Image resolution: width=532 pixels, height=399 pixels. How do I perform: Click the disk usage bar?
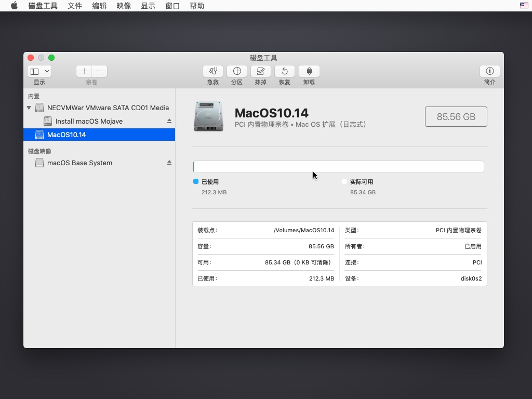tap(338, 166)
